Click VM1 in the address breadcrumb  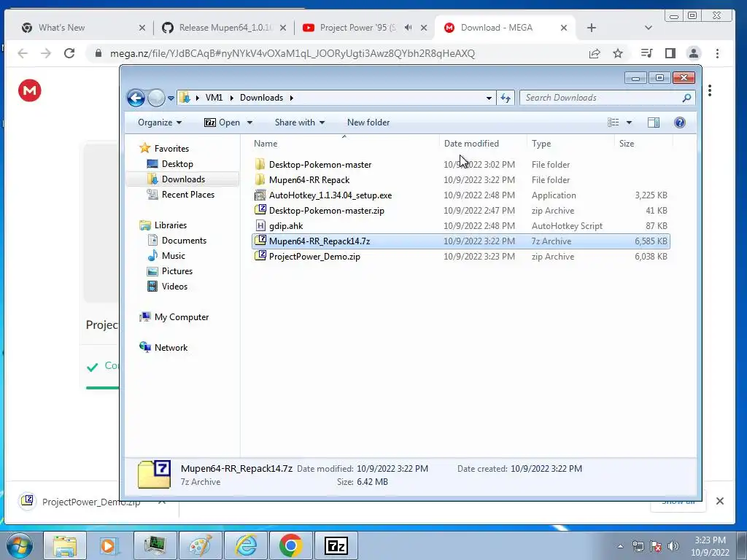[x=214, y=98]
